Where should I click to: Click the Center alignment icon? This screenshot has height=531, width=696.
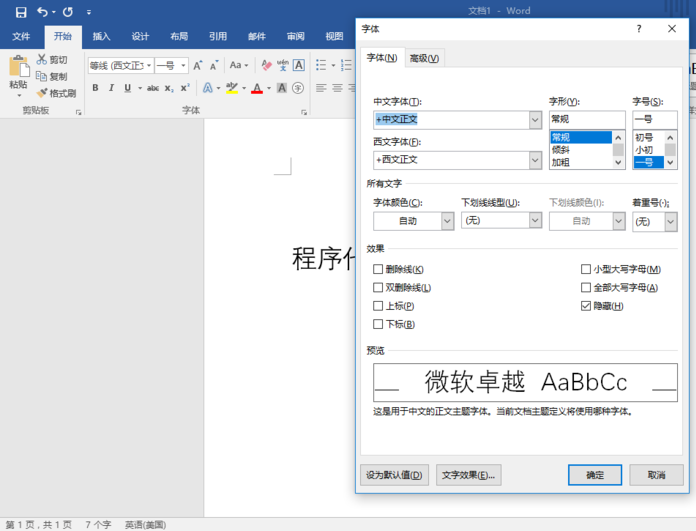(337, 88)
